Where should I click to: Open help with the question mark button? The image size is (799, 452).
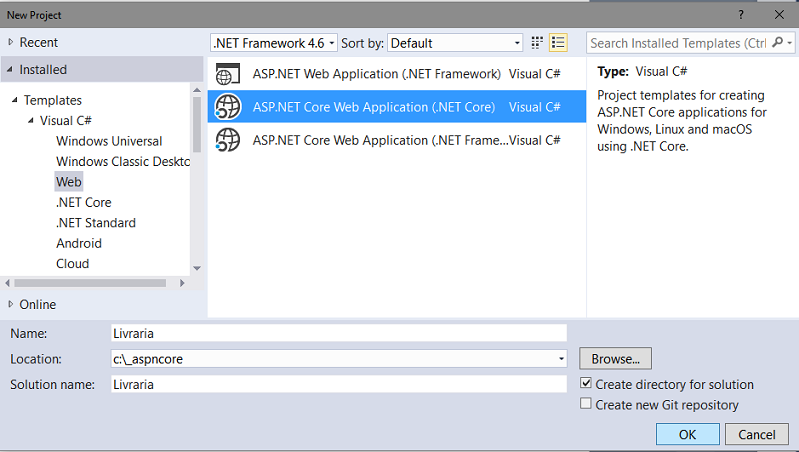click(x=741, y=15)
